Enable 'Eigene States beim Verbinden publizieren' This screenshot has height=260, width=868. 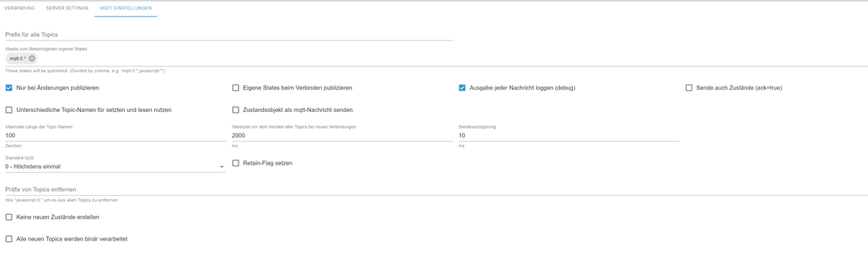(236, 88)
